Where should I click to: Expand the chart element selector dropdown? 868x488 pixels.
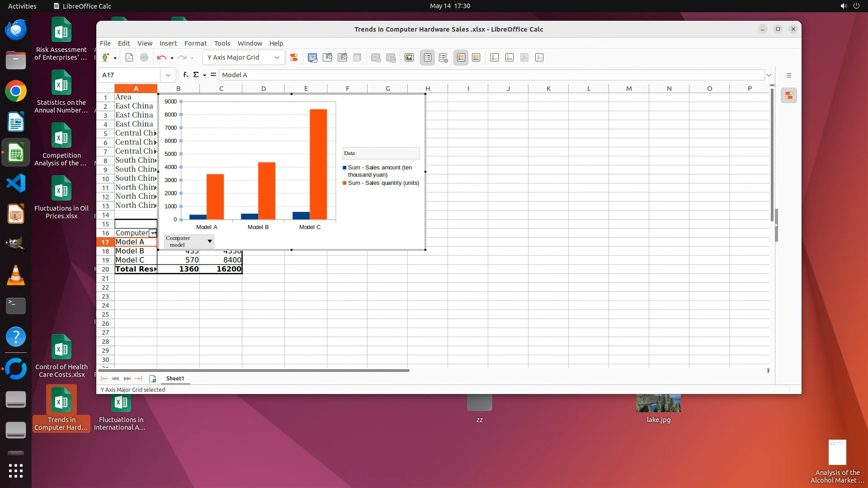click(x=277, y=57)
